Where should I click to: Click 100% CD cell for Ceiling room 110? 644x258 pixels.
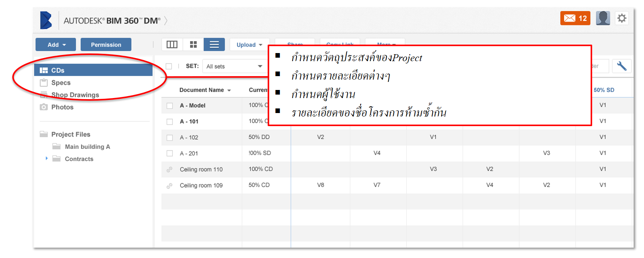click(261, 169)
